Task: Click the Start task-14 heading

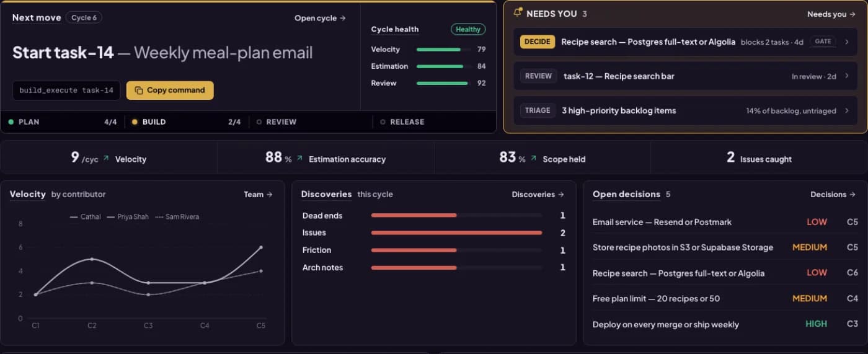Action: pos(162,53)
